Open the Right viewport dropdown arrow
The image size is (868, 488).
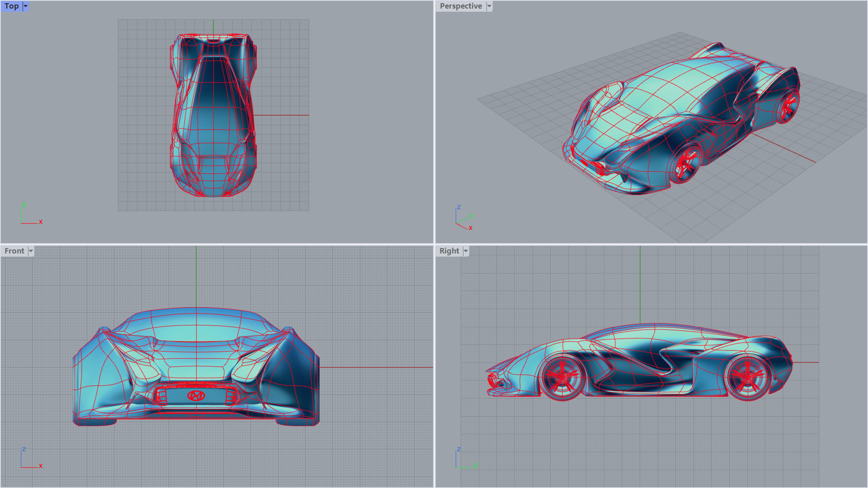pyautogui.click(x=466, y=251)
